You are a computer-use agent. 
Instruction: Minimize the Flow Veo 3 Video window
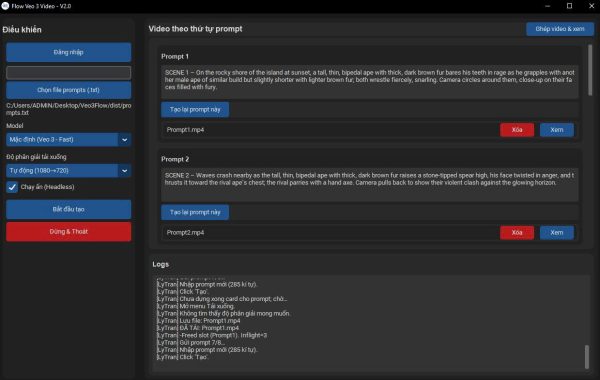click(x=548, y=6)
